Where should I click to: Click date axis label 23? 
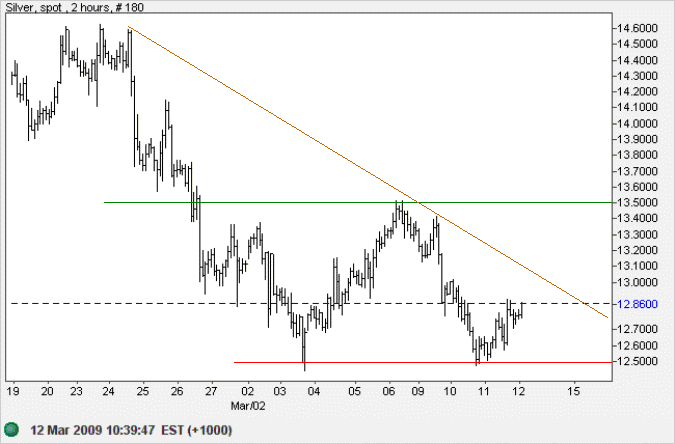[x=77, y=391]
